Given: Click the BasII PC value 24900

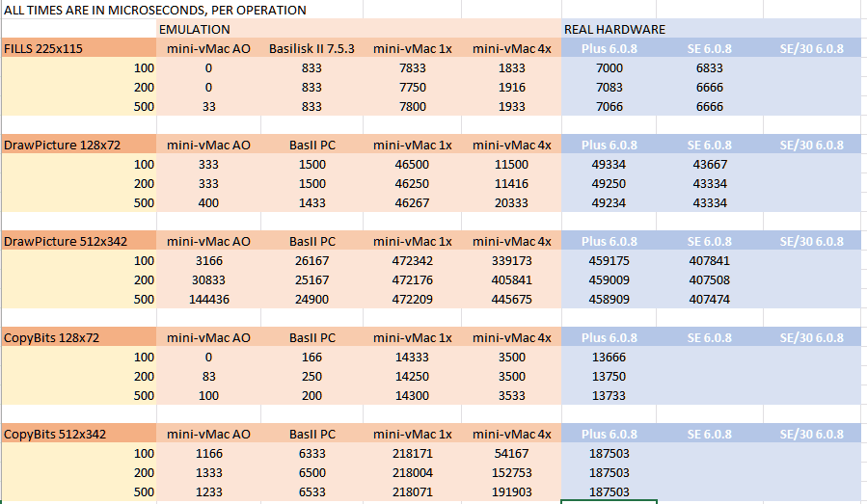Looking at the screenshot, I should coord(312,300).
